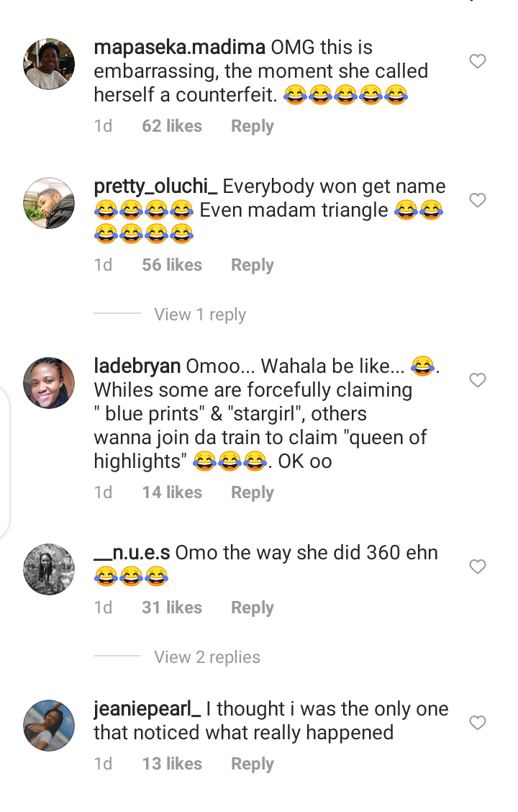Expand View 2 replies under __n.u.e.s
The height and width of the screenshot is (812, 518).
[207, 657]
